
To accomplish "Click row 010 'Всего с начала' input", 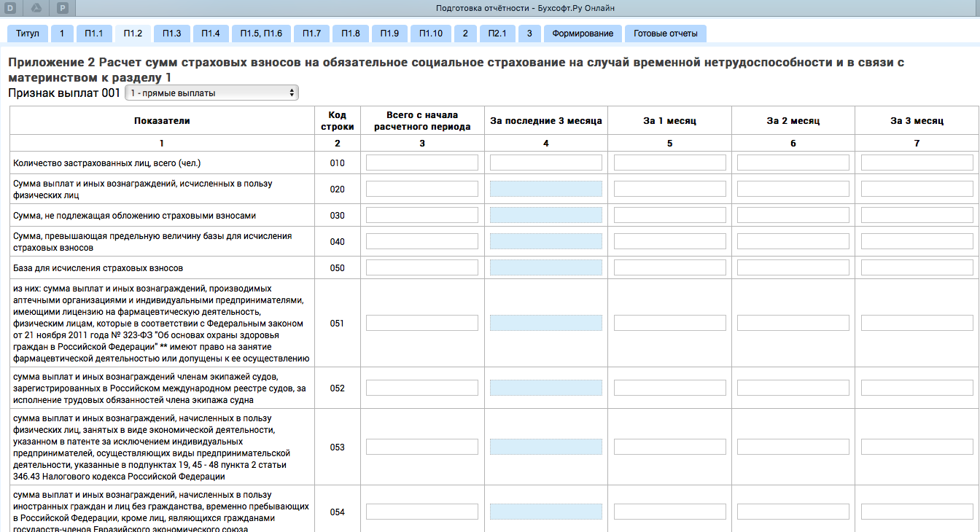I will pyautogui.click(x=422, y=163).
